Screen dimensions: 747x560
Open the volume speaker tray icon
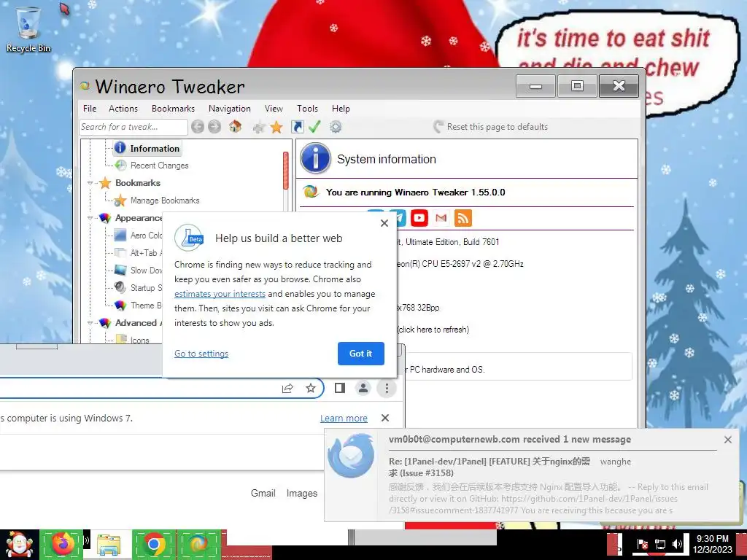(677, 544)
